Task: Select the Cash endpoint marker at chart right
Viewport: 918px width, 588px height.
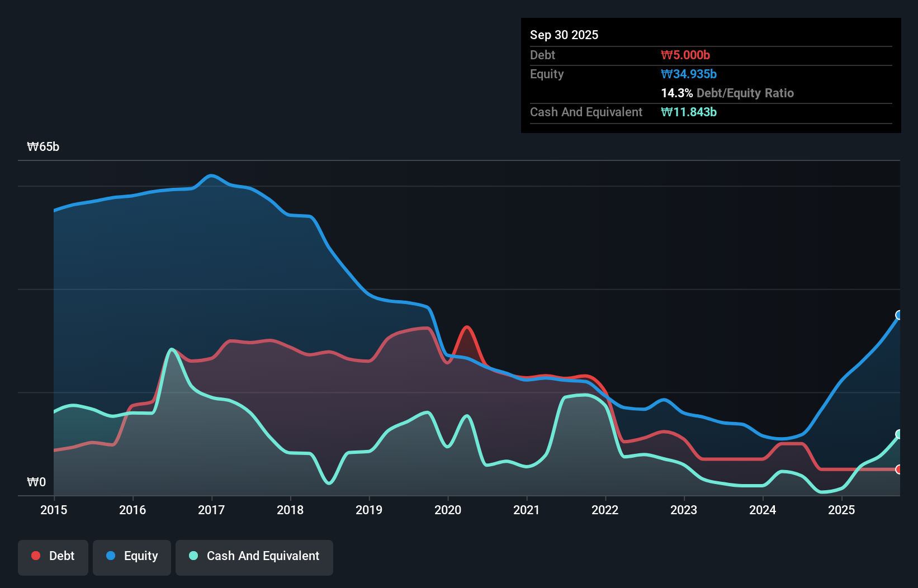Action: coord(899,433)
